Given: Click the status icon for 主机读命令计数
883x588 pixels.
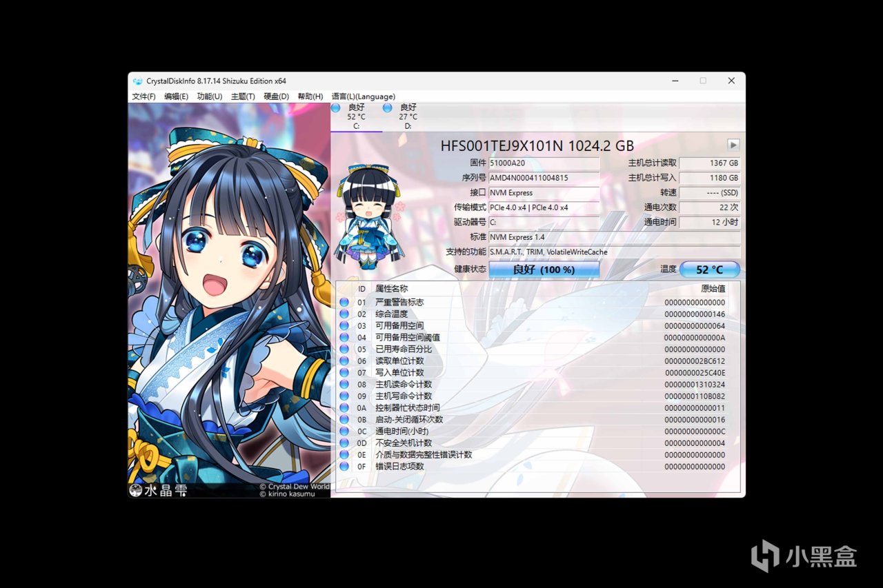Looking at the screenshot, I should coord(344,384).
